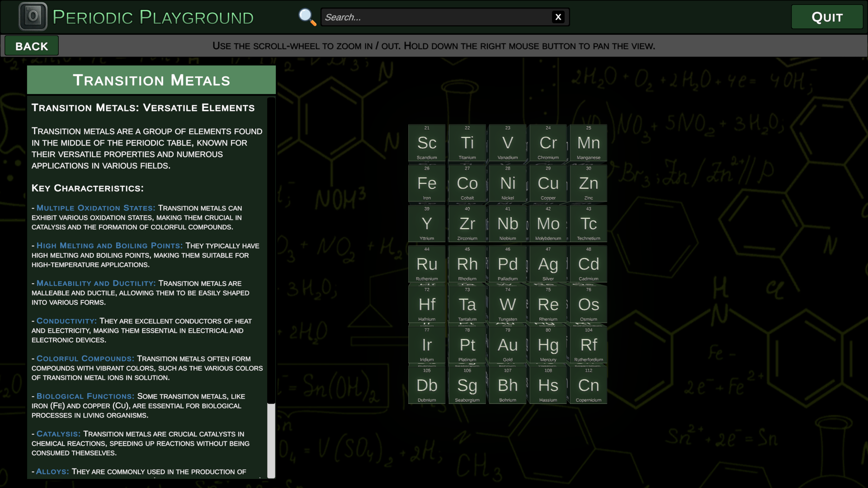Click the 'Key Characteristics:' subheading
This screenshot has width=868, height=488.
point(88,188)
